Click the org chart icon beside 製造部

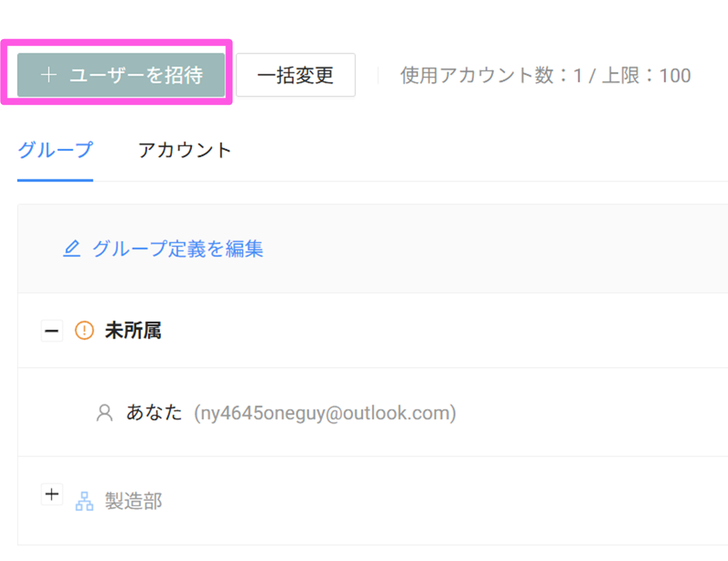click(84, 501)
